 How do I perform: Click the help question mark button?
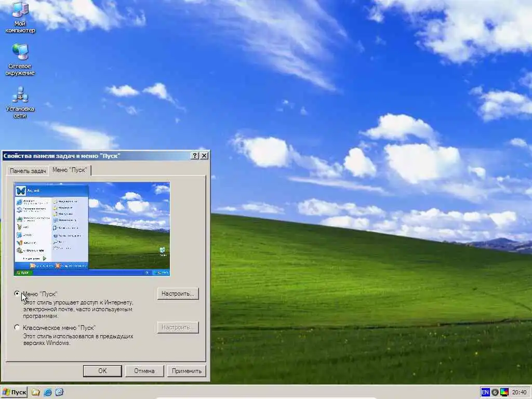point(195,156)
